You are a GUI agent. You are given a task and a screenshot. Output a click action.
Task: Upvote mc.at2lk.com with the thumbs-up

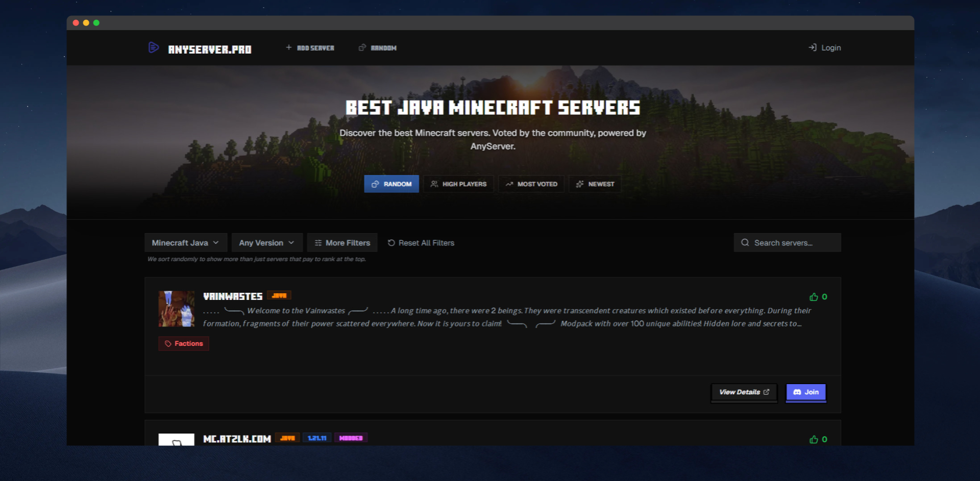(814, 439)
